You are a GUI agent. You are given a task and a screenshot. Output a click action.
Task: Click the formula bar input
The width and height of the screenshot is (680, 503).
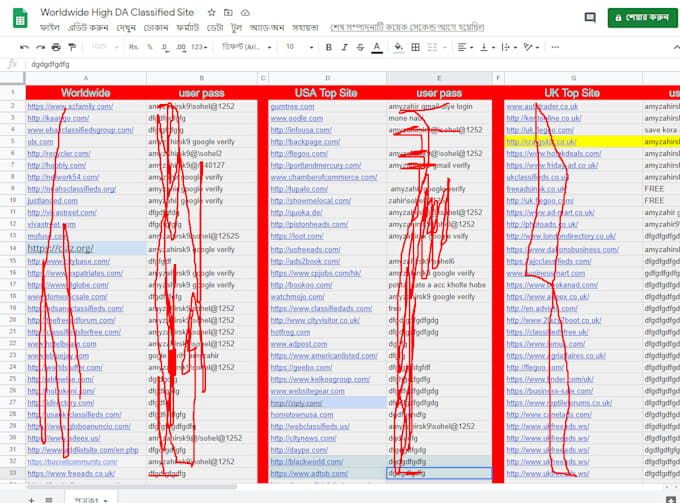[x=351, y=64]
